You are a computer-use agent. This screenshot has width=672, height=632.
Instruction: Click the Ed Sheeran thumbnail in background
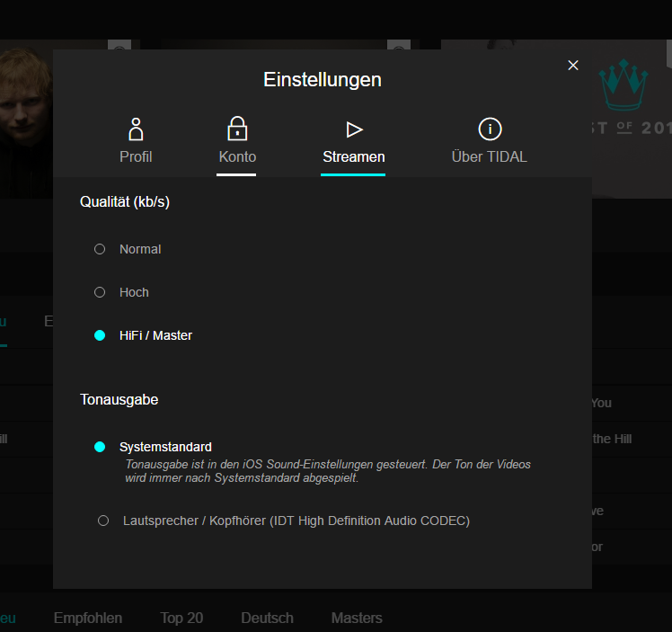[x=26, y=119]
